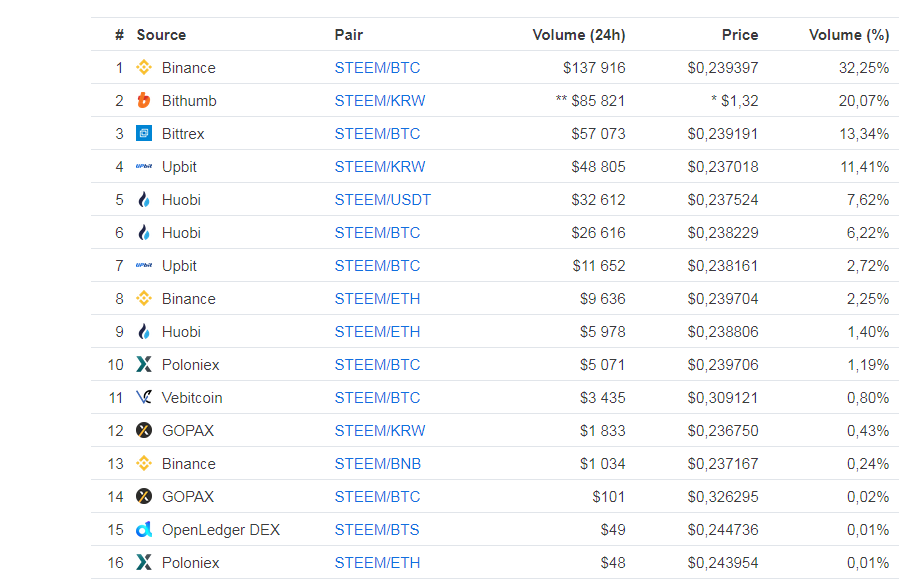899x579 pixels.
Task: Click the Vebitcoin logo icon
Action: [144, 398]
